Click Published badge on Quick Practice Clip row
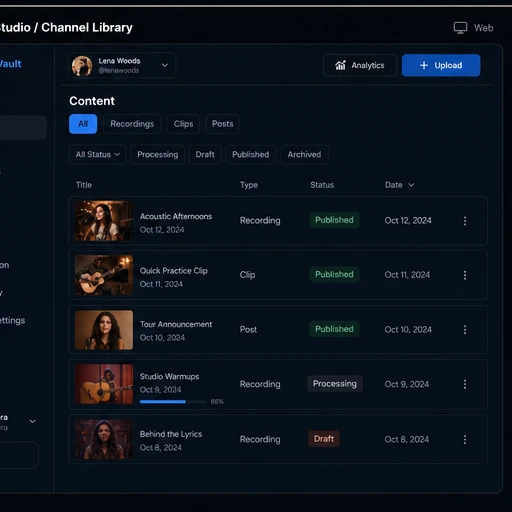512x512 pixels. (x=334, y=274)
